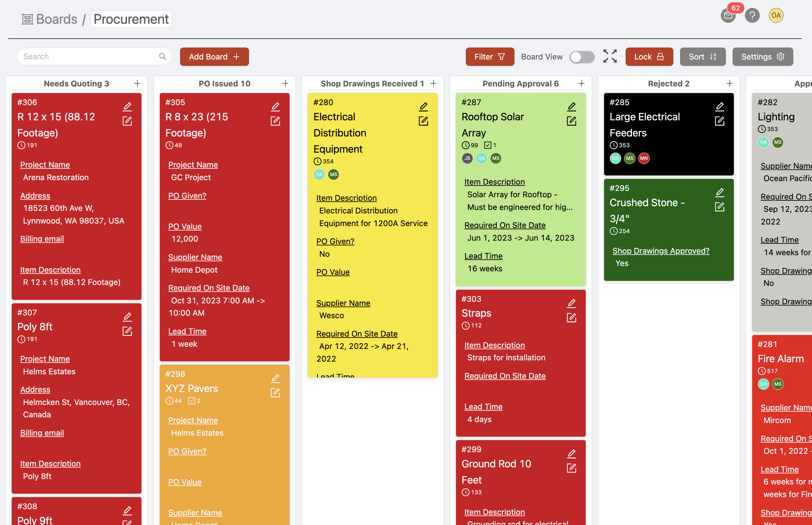Open edit form icon on Crushed Stone card
This screenshot has width=812, height=525.
(720, 207)
